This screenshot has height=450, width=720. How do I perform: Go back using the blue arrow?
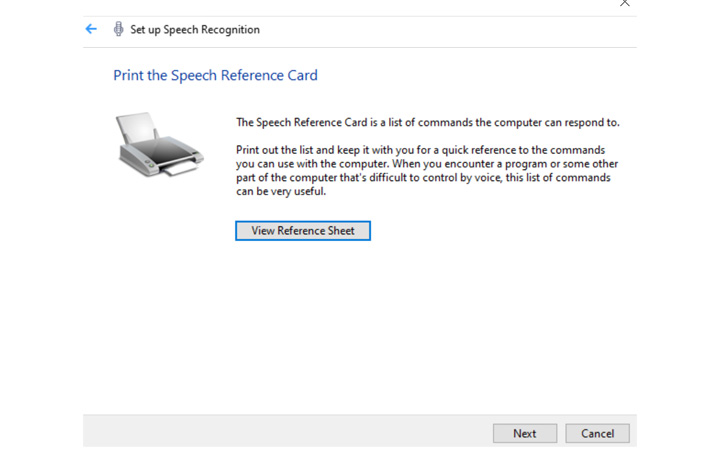(91, 29)
